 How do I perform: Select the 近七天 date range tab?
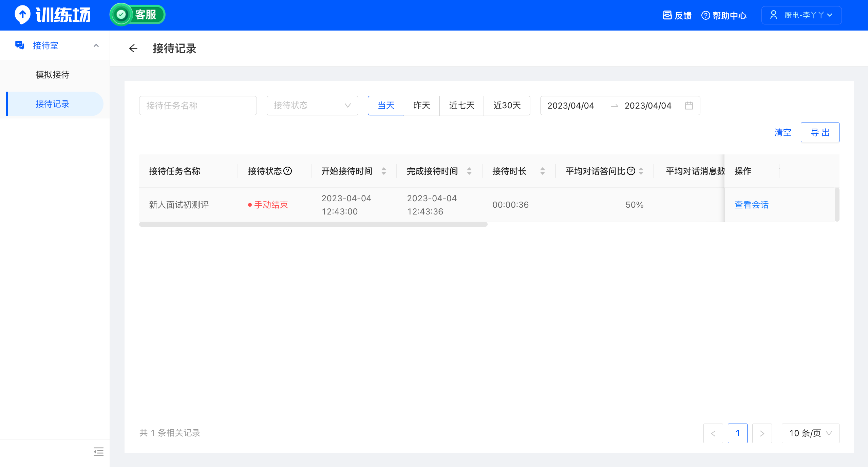461,106
